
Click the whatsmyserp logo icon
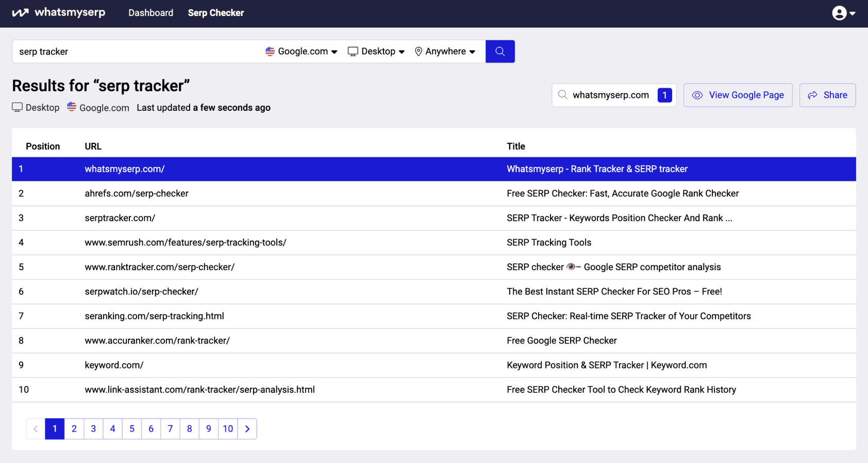tap(20, 13)
